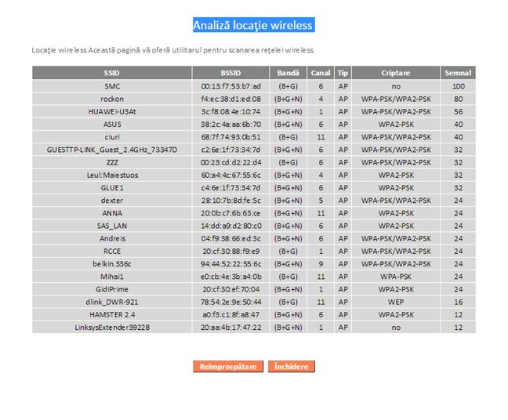Click the Criptare column header
This screenshot has width=508, height=420.
(x=395, y=73)
